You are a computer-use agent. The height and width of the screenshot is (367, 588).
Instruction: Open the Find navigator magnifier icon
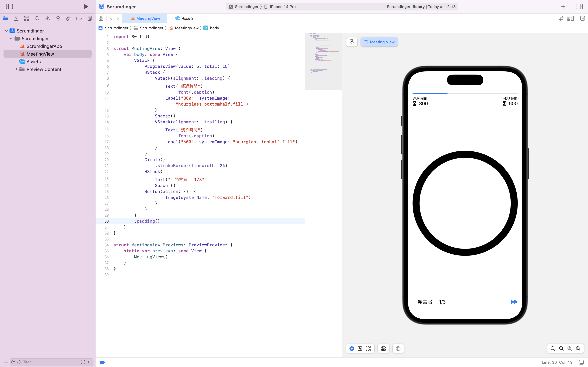point(37,19)
